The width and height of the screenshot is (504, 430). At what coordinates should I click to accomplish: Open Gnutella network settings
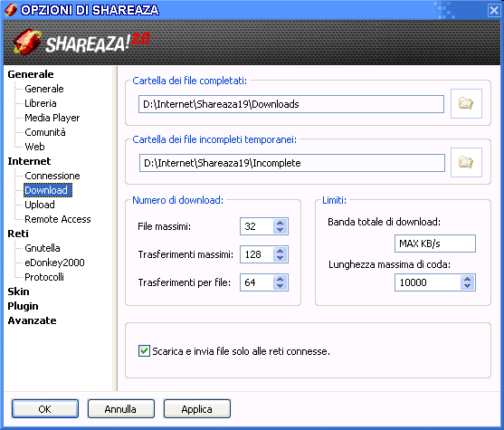[x=43, y=248]
